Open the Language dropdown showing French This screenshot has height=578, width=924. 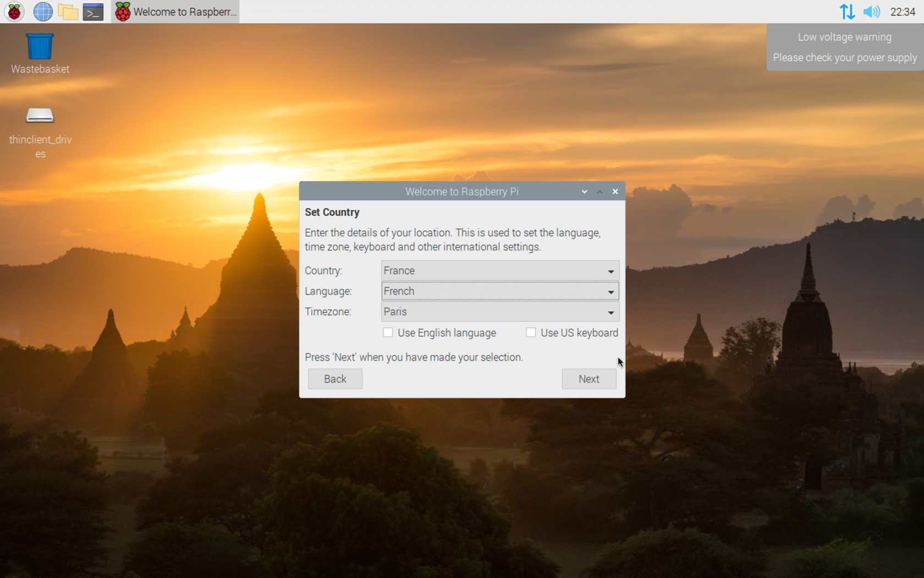click(500, 291)
